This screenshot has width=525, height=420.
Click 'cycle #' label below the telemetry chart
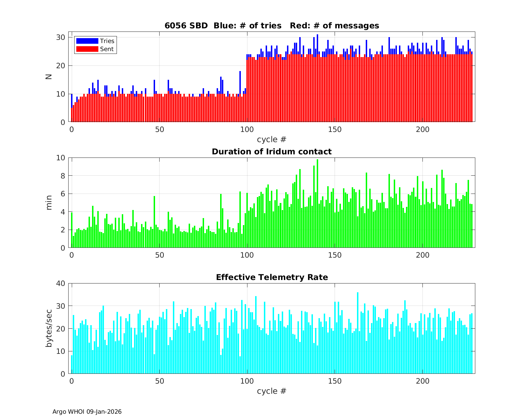coord(272,391)
